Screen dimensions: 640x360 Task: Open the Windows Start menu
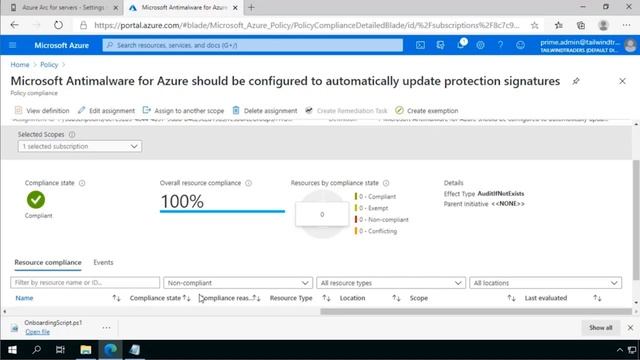pyautogui.click(x=12, y=350)
